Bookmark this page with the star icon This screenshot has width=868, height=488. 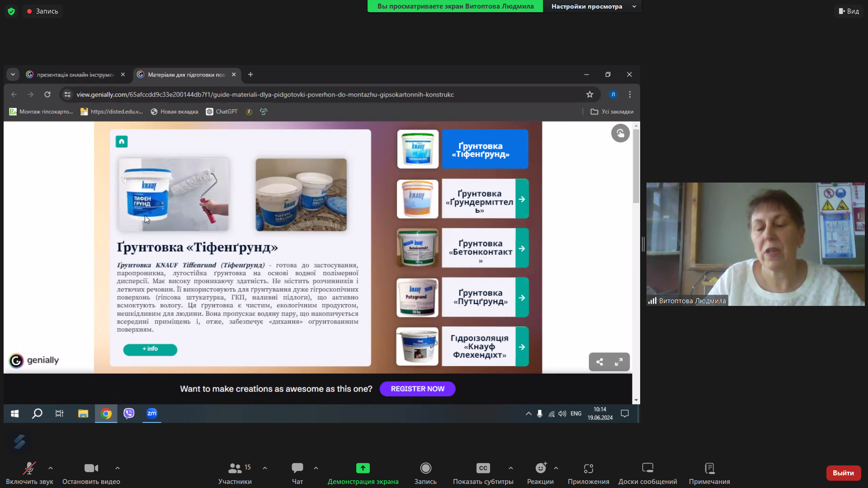tap(590, 94)
